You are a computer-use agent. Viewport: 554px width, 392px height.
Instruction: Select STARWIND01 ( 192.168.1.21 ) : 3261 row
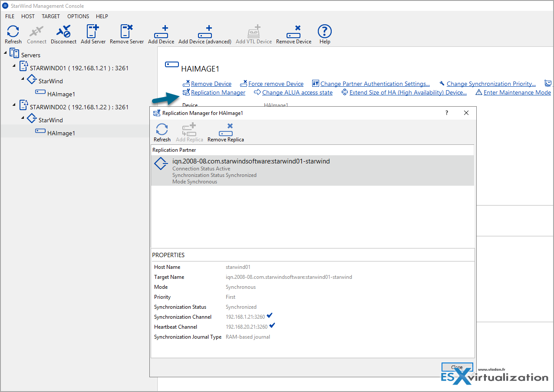pos(79,68)
